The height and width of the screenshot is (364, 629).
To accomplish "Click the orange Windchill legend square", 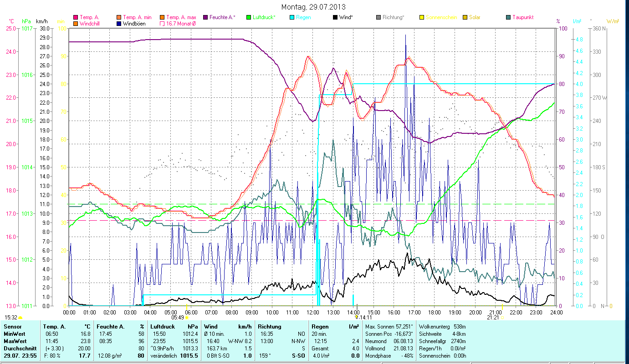I will click(76, 23).
